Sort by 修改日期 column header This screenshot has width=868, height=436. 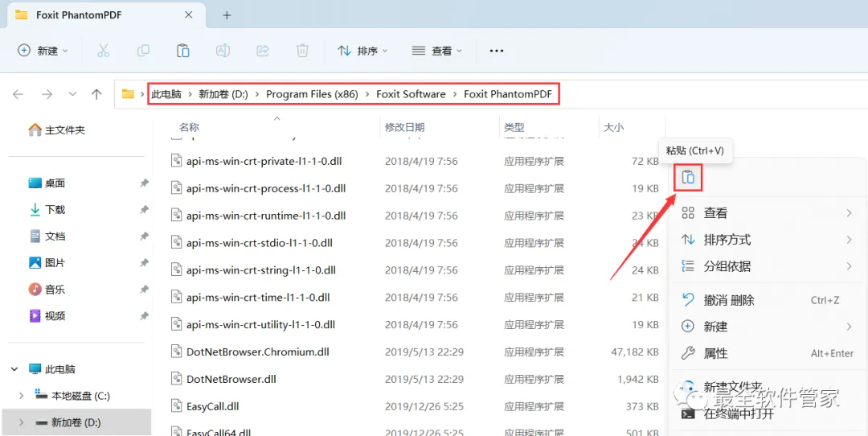[404, 127]
